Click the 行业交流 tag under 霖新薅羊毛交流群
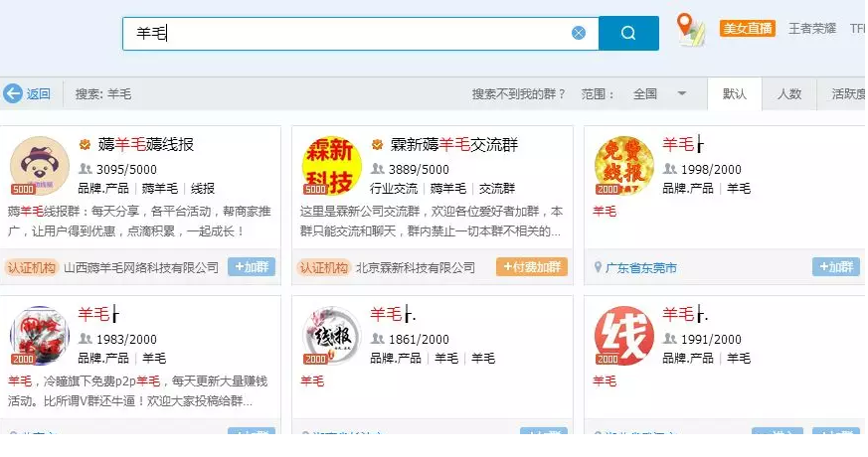 (394, 189)
